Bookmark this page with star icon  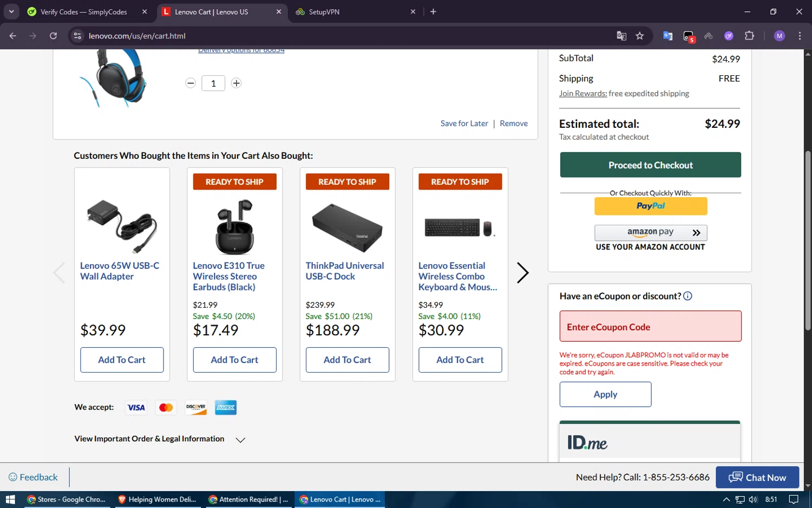640,36
